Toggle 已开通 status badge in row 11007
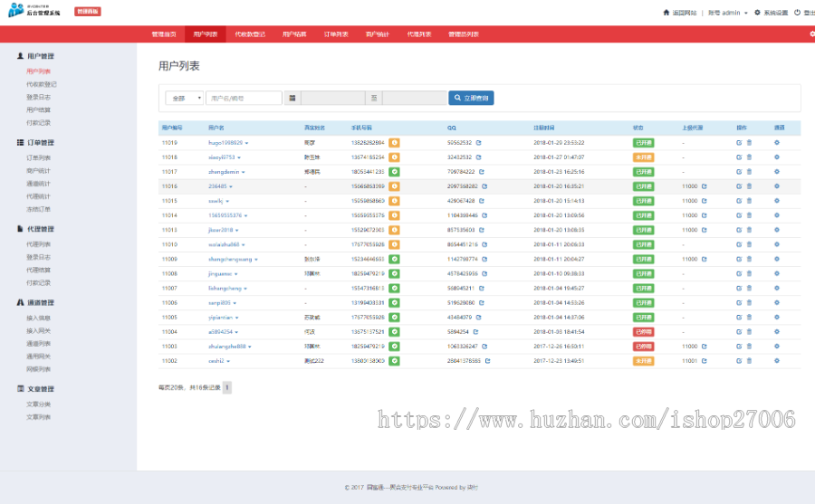815x504 pixels. point(643,289)
